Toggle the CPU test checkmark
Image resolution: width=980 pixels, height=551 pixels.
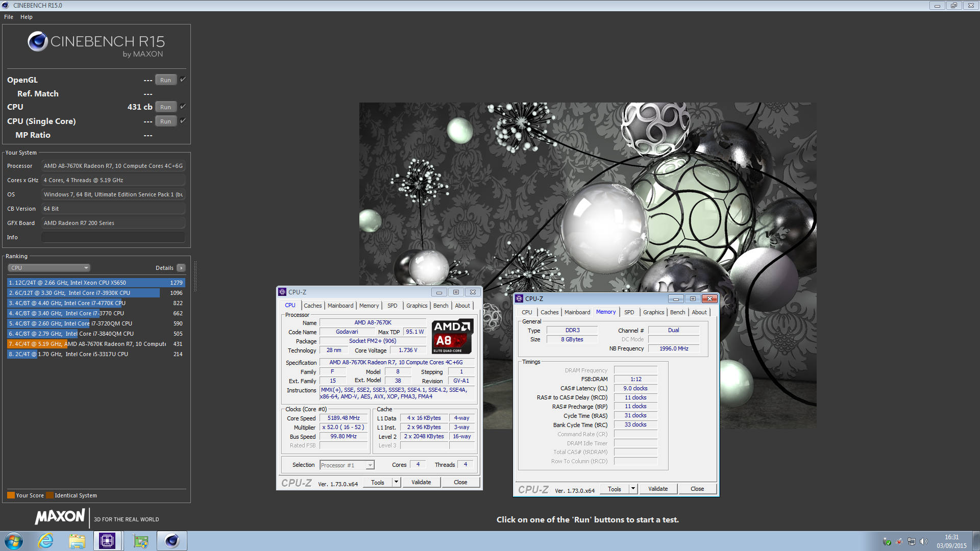183,107
